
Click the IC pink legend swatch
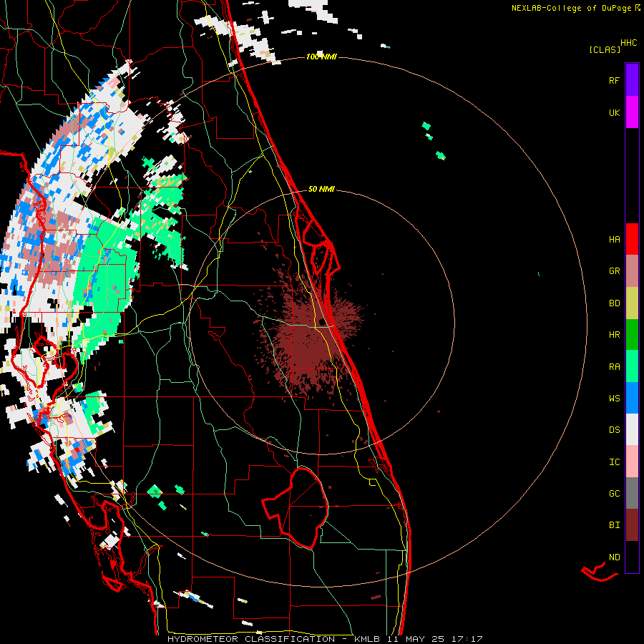point(632,462)
